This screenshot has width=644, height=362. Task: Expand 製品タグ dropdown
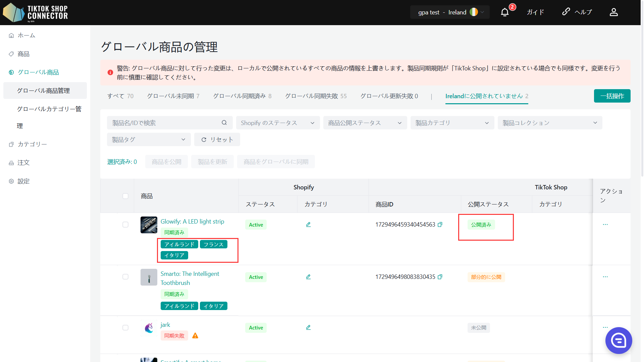[x=149, y=139]
